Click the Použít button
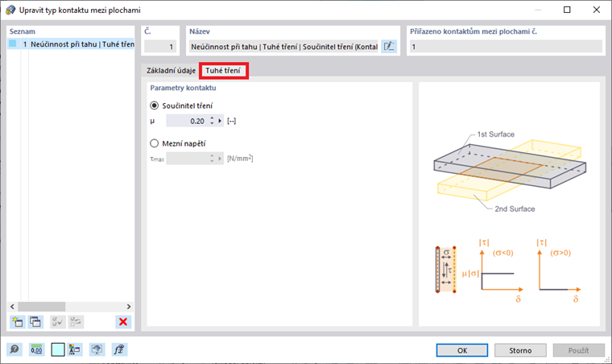The width and height of the screenshot is (612, 364). tap(578, 350)
